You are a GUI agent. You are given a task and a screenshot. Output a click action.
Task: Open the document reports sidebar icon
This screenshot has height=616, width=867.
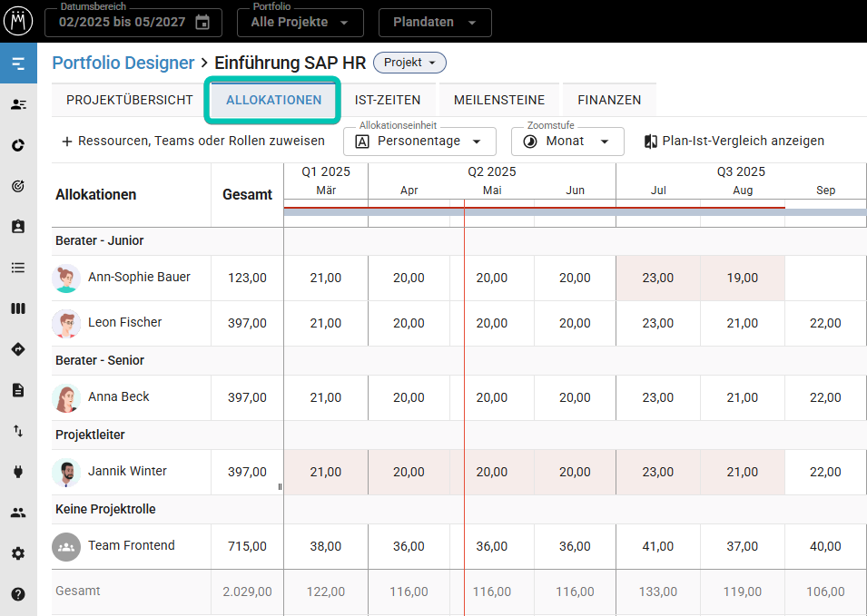pyautogui.click(x=18, y=390)
